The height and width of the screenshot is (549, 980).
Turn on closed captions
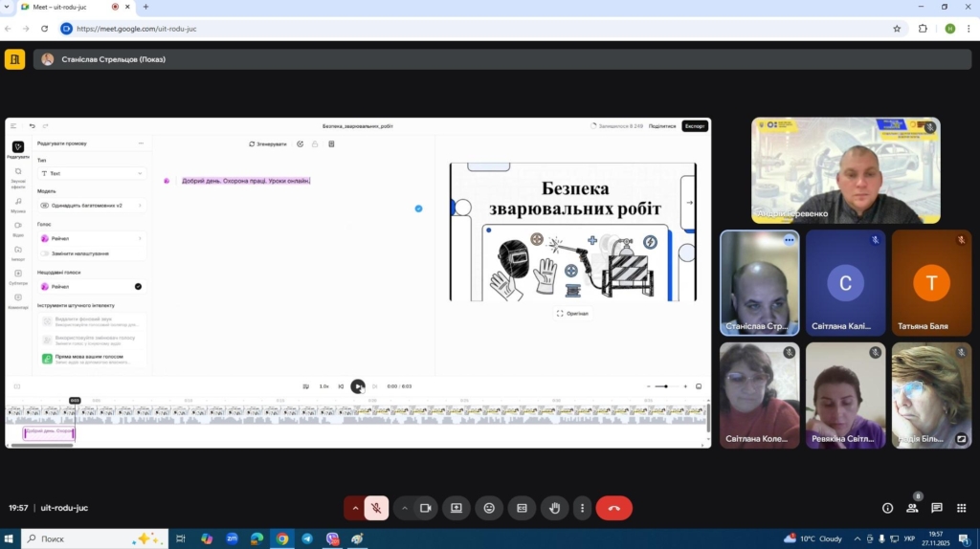point(522,508)
